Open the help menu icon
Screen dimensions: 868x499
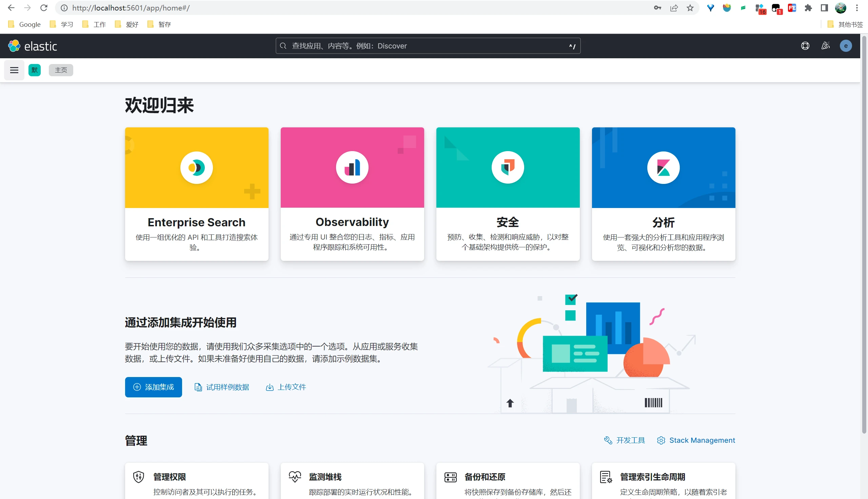point(805,46)
